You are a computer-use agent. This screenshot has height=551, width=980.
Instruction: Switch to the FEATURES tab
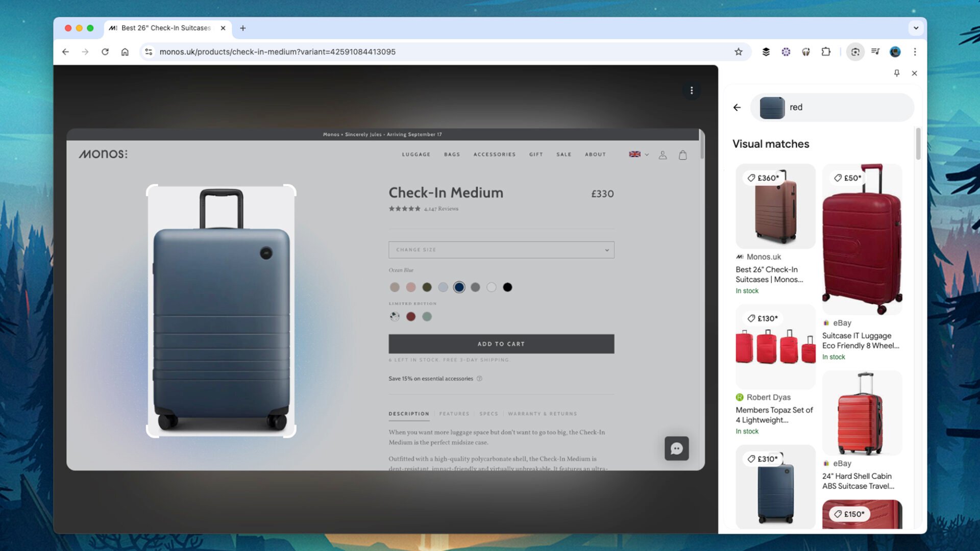coord(454,413)
